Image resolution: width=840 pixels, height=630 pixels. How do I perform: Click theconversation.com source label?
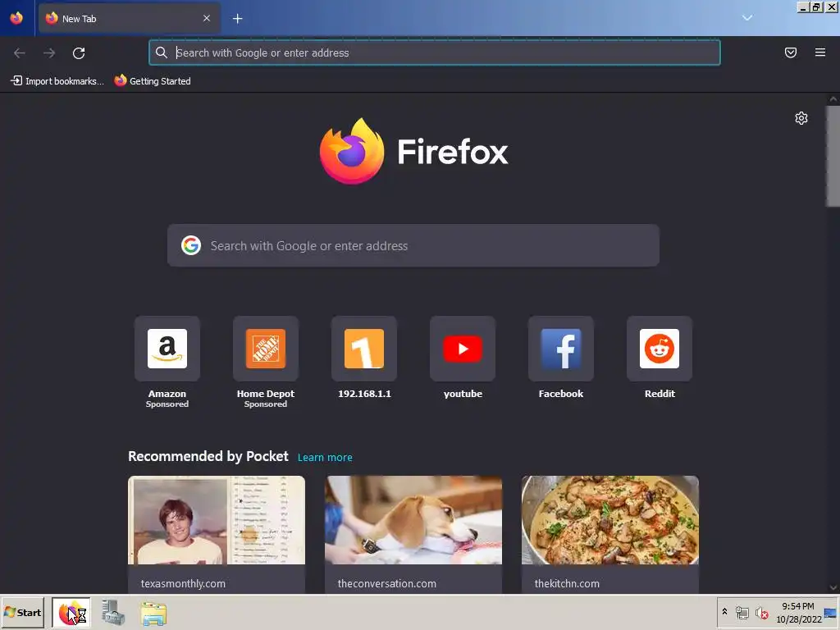coord(387,583)
